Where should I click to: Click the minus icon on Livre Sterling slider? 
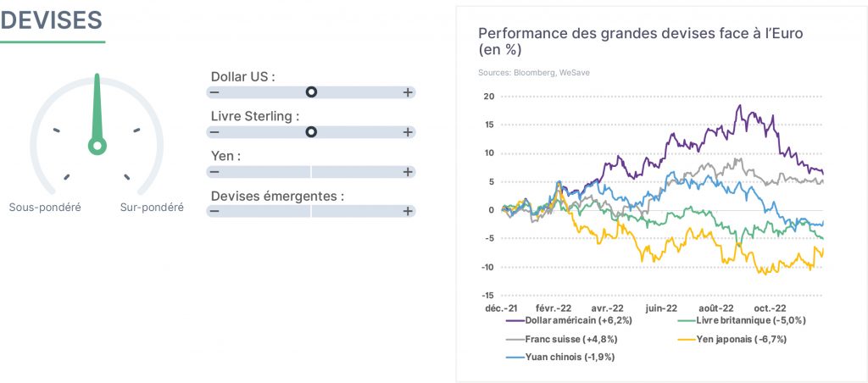pos(214,132)
